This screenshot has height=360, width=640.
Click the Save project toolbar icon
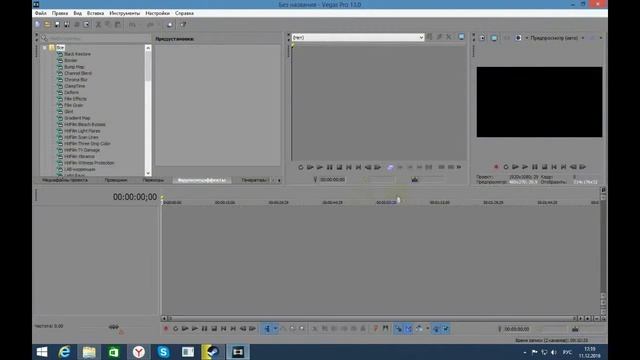coord(57,24)
